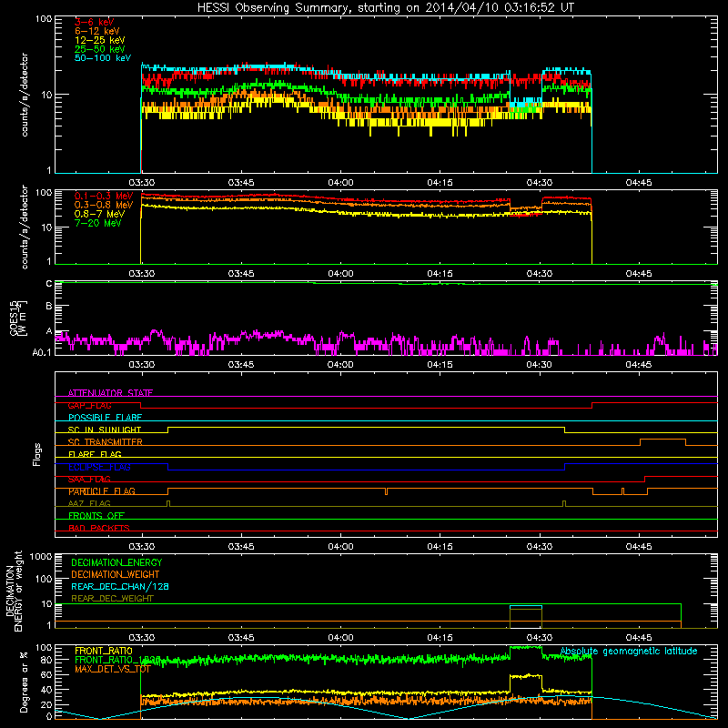Select the FLARE_FLAG label
Screen dimensions: 728x728
(x=95, y=454)
